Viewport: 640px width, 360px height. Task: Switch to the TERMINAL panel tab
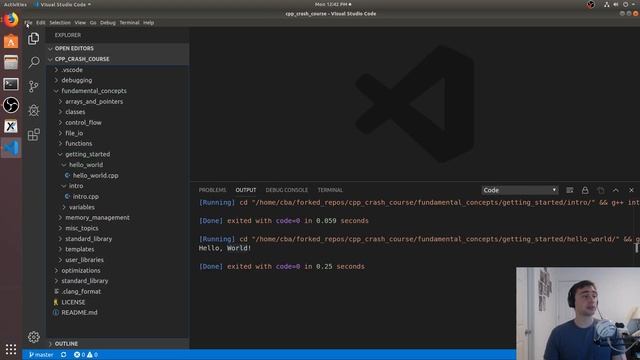click(x=330, y=190)
